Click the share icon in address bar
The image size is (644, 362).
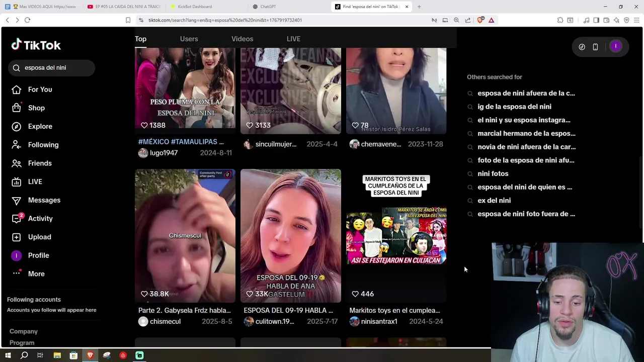click(467, 20)
